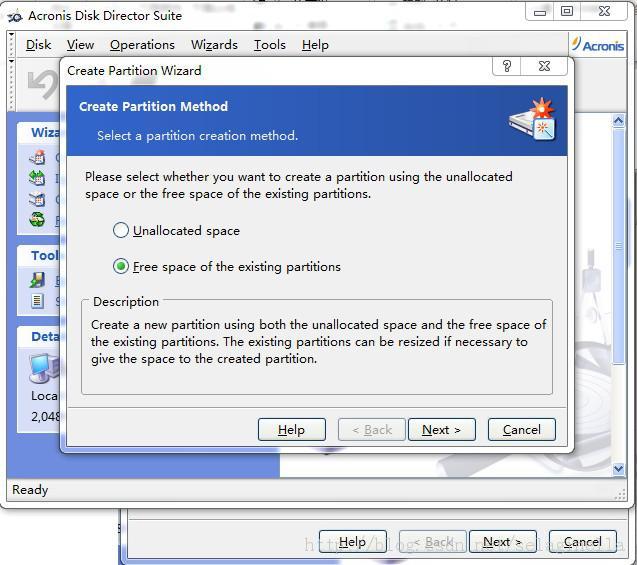Click Cancel in the background window at bottom

point(583,541)
